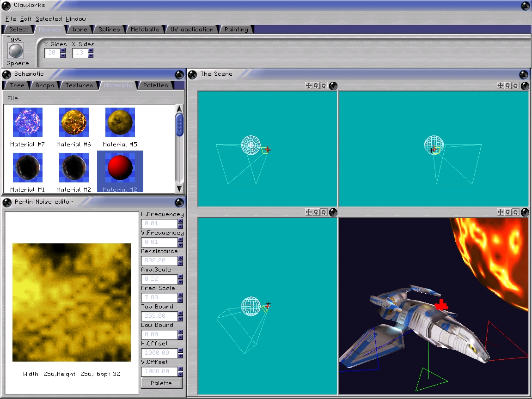Click the black sphere icon above top-right viewport

[525, 85]
